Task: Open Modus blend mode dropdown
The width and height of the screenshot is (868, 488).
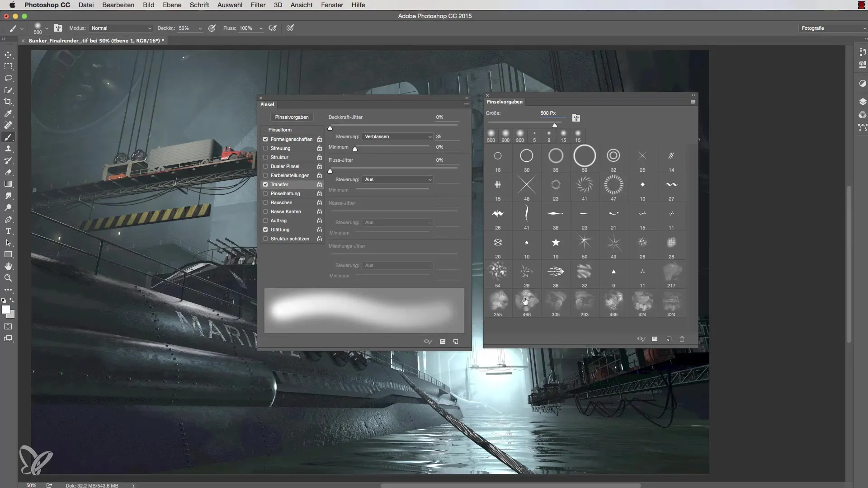Action: click(121, 28)
